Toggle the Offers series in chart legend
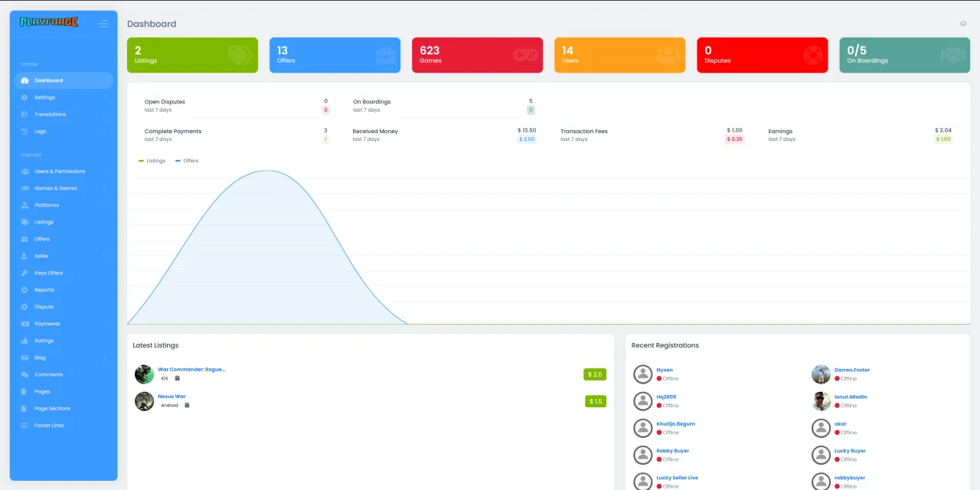Viewport: 980px width, 490px height. coord(187,161)
